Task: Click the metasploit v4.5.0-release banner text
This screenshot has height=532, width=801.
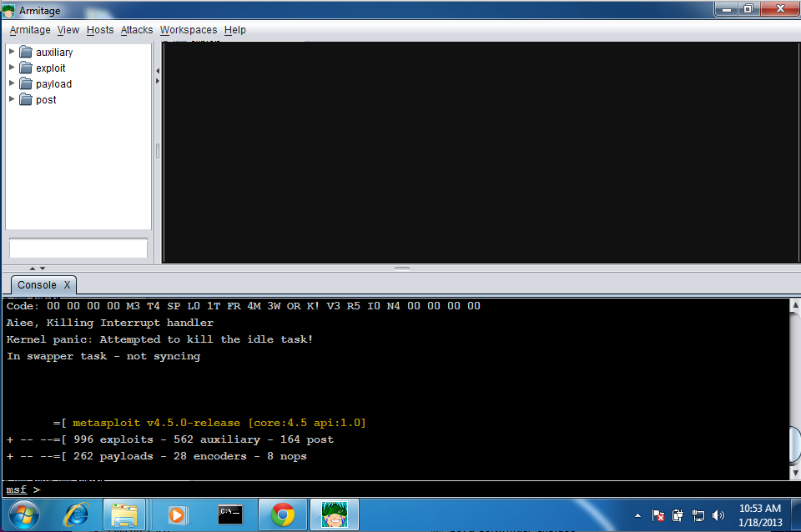Action: 219,423
